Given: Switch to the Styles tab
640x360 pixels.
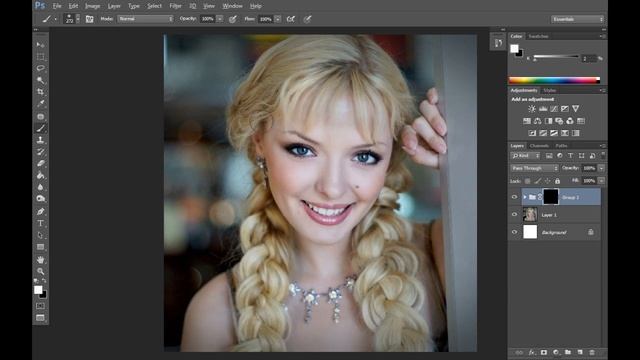Looking at the screenshot, I should click(549, 90).
